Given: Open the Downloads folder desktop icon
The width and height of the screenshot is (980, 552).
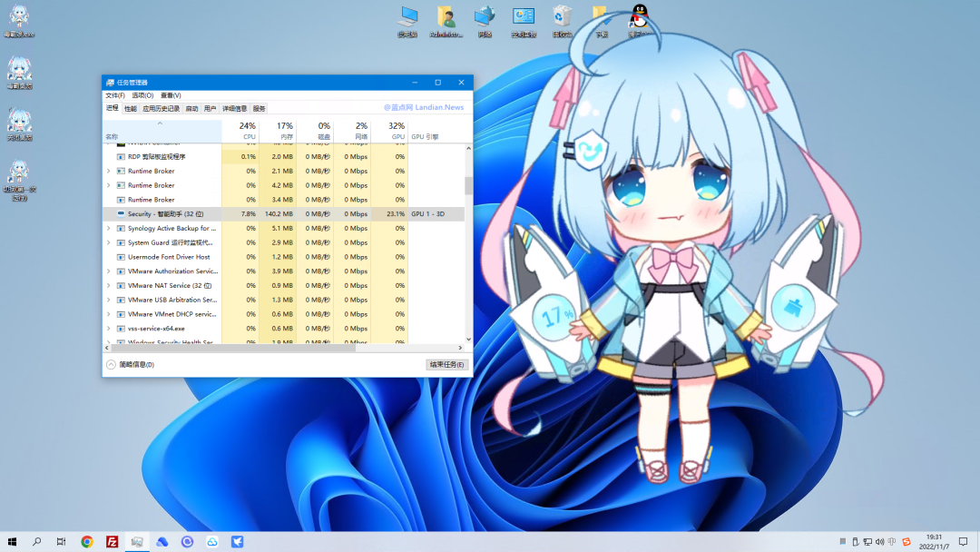Looking at the screenshot, I should [x=601, y=21].
